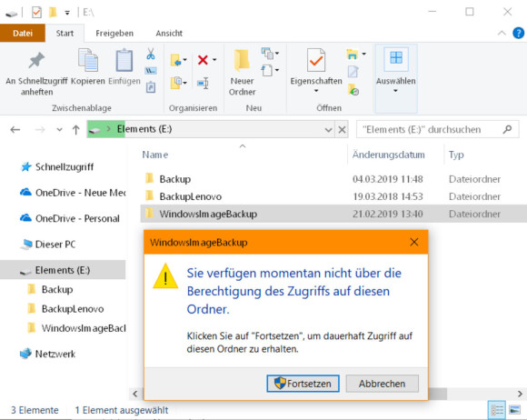The image size is (527, 420).
Task: Click the copy path icon
Action: (x=151, y=71)
